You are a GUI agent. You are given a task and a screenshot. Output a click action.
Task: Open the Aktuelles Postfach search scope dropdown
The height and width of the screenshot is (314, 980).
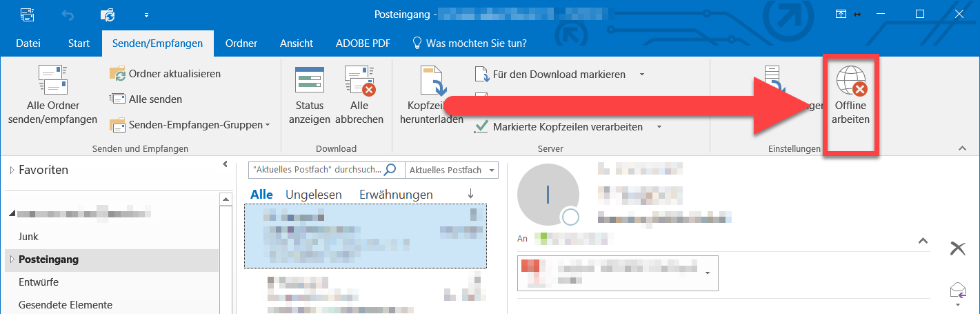(x=452, y=170)
